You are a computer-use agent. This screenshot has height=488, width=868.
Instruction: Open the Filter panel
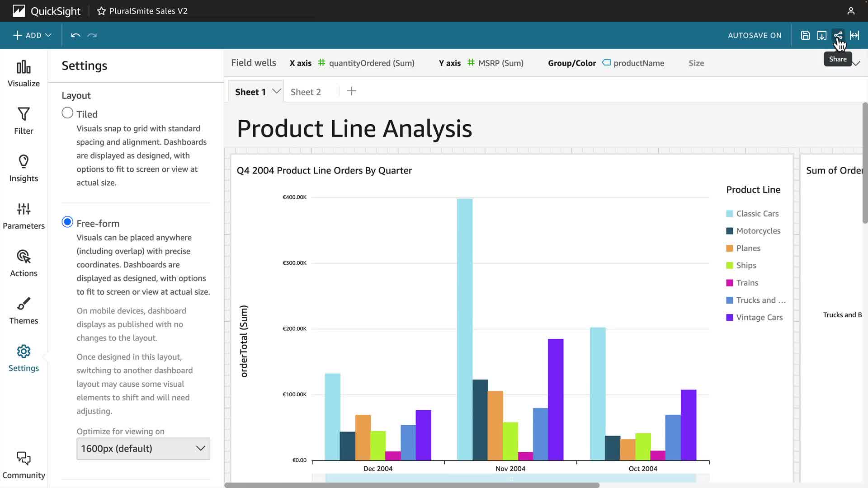pos(24,121)
